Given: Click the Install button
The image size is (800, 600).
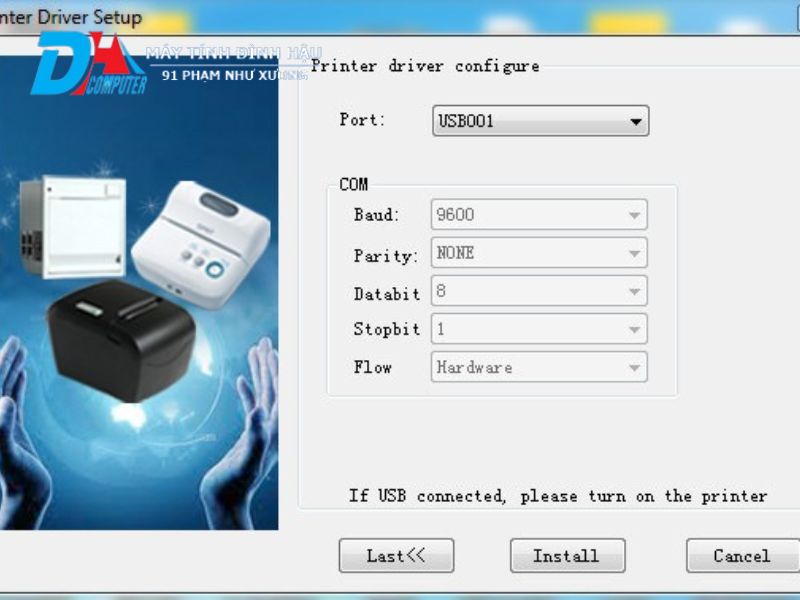Looking at the screenshot, I should pyautogui.click(x=567, y=556).
